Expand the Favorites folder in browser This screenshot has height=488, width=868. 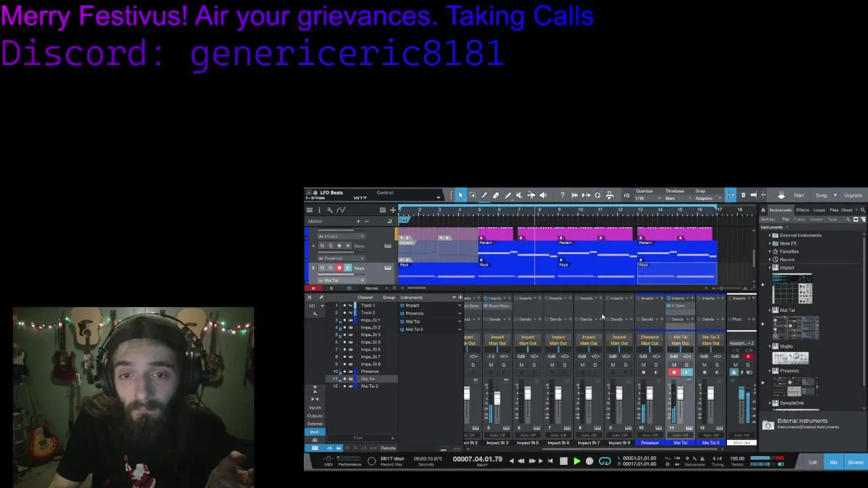click(x=770, y=251)
